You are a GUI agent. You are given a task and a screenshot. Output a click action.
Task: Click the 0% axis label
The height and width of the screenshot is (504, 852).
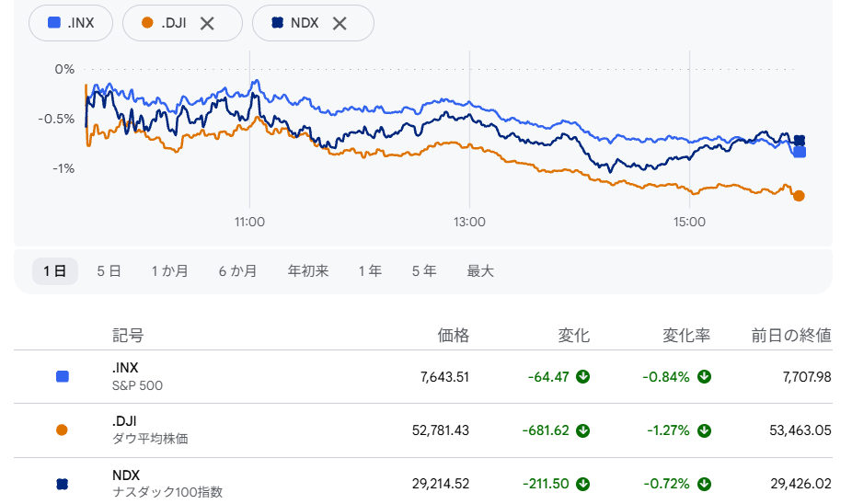(64, 70)
